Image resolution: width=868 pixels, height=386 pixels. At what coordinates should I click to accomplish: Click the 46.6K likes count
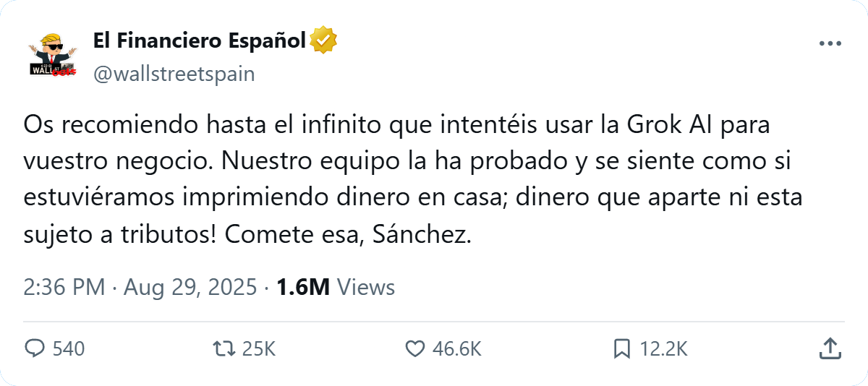456,349
